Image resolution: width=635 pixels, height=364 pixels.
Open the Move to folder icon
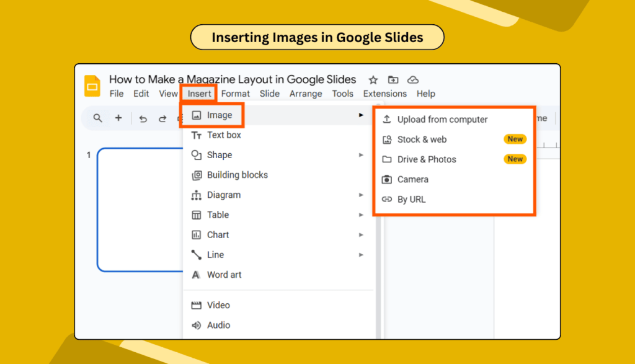pos(393,79)
